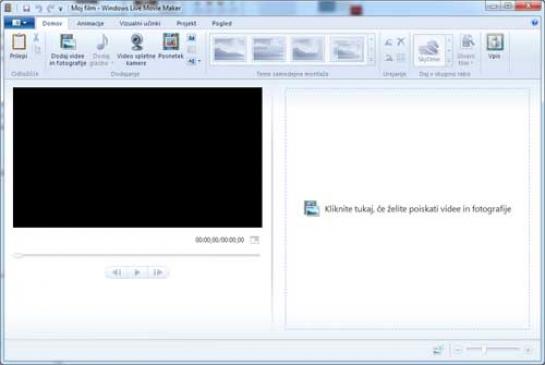This screenshot has height=365, width=545.
Task: Click Dodaj videe in fotografije icon
Action: pyautogui.click(x=68, y=42)
